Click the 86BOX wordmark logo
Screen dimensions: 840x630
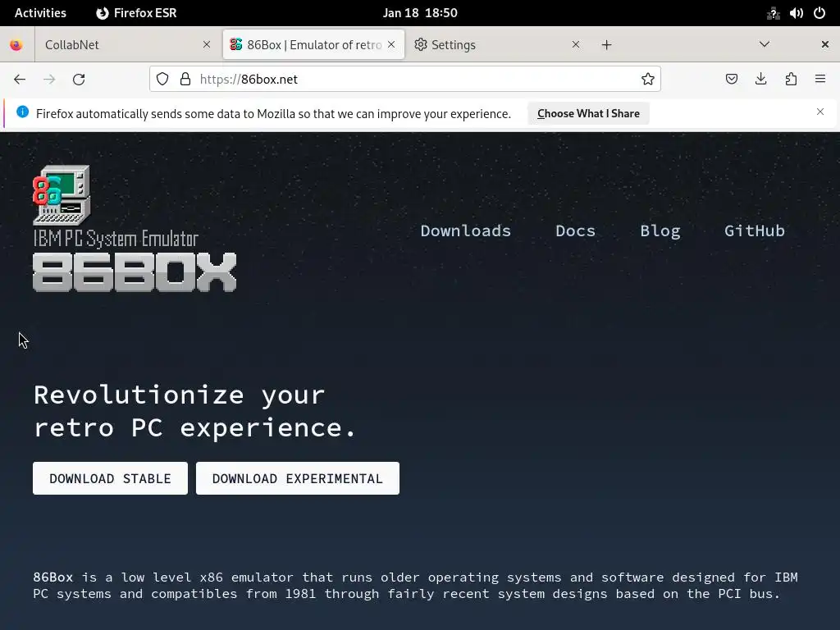click(135, 272)
